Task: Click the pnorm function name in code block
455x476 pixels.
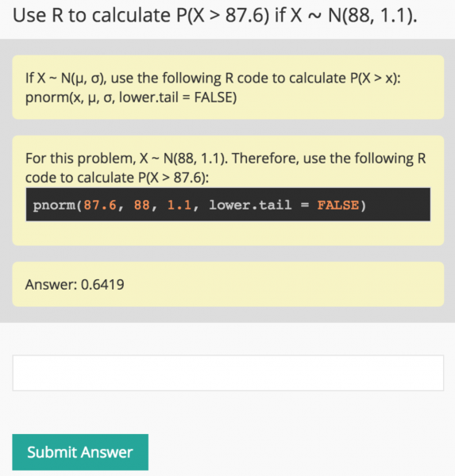Action: pyautogui.click(x=55, y=205)
